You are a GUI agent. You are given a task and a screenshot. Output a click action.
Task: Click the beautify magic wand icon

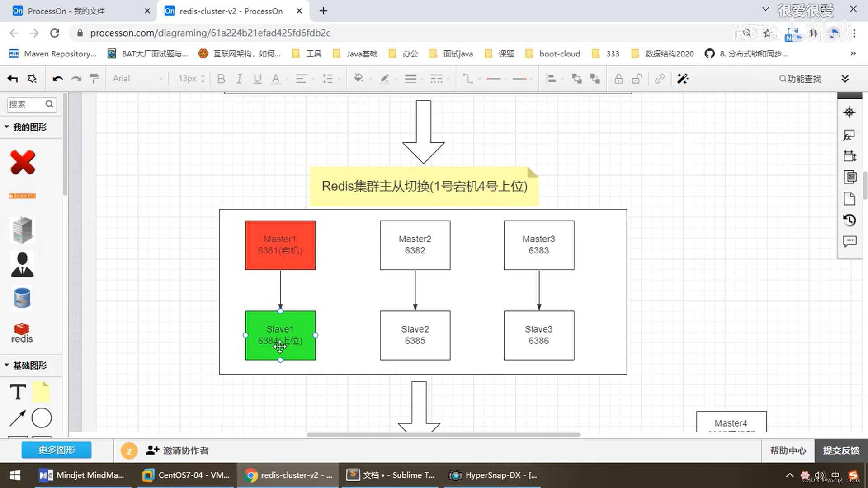(x=683, y=78)
